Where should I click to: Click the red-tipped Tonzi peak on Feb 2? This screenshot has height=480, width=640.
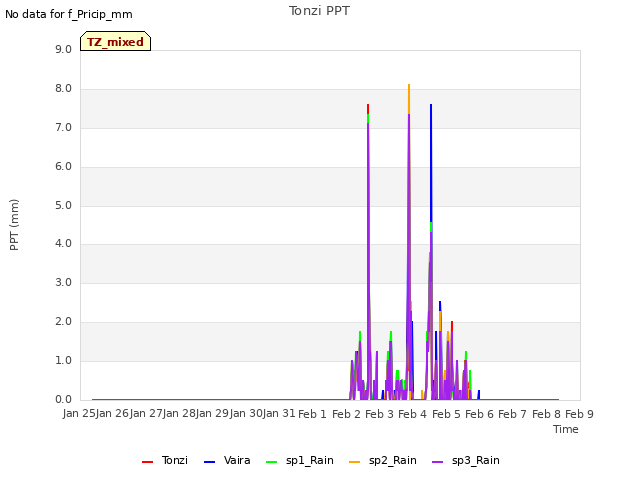tap(368, 108)
